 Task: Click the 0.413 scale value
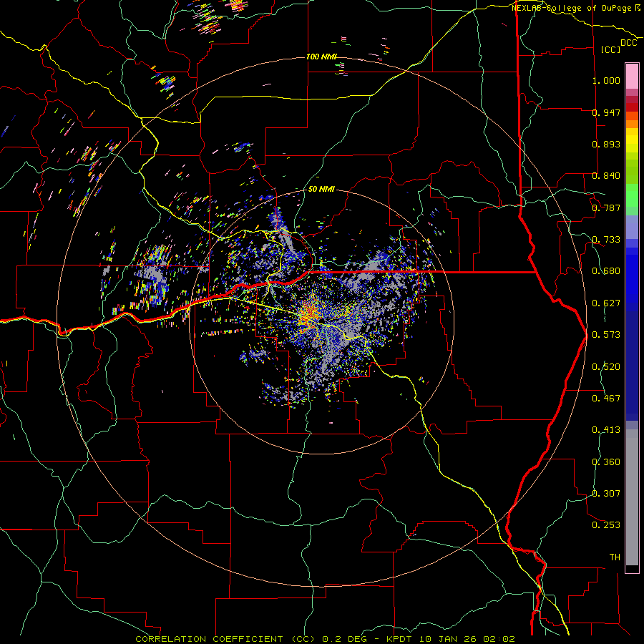(606, 430)
